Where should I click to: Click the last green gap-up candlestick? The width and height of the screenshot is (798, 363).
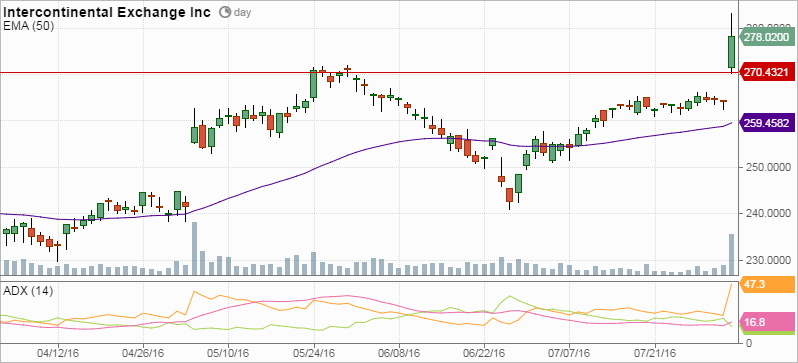(x=731, y=51)
